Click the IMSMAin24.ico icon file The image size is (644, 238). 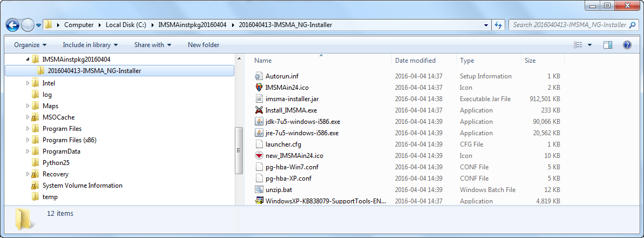260,88
